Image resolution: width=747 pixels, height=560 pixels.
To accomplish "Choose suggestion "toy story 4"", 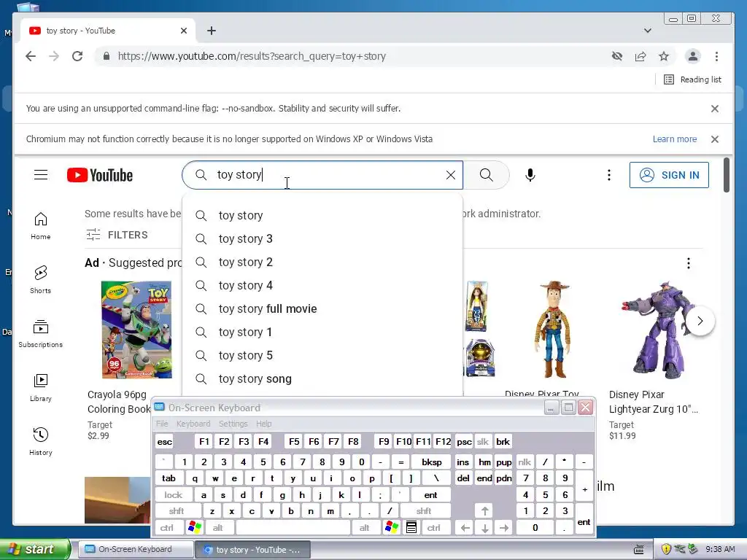I will [x=322, y=285].
